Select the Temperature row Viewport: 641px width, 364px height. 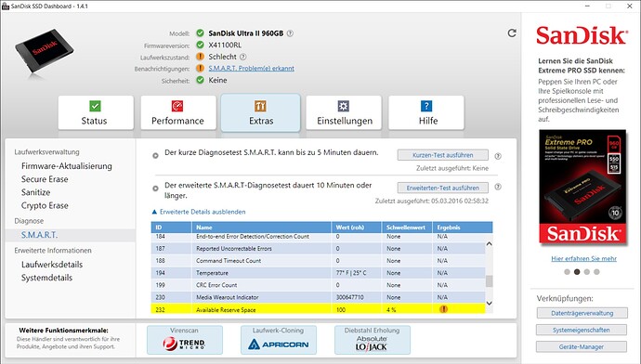tap(318, 273)
